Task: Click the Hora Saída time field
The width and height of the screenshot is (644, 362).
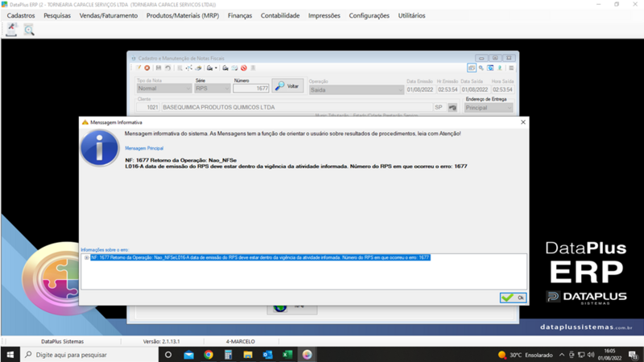Action: [x=502, y=89]
